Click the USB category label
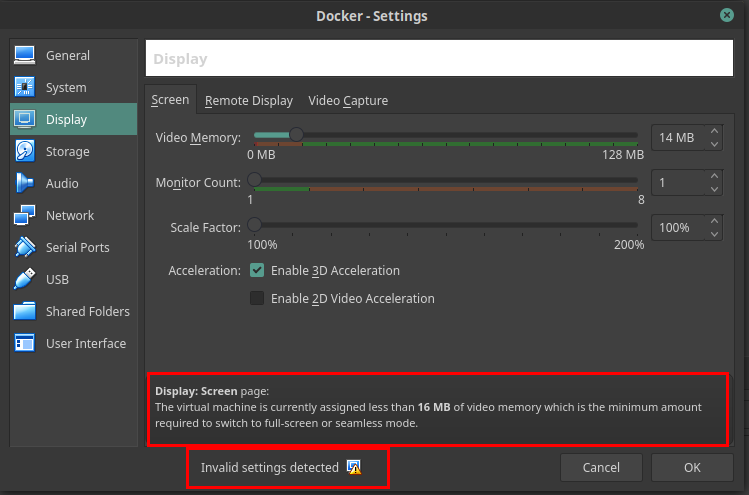749x495 pixels. tap(57, 280)
